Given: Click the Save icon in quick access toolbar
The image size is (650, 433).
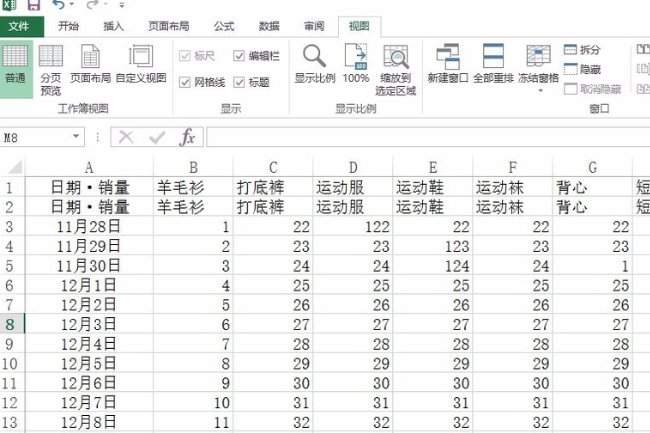Looking at the screenshot, I should coord(34,5).
